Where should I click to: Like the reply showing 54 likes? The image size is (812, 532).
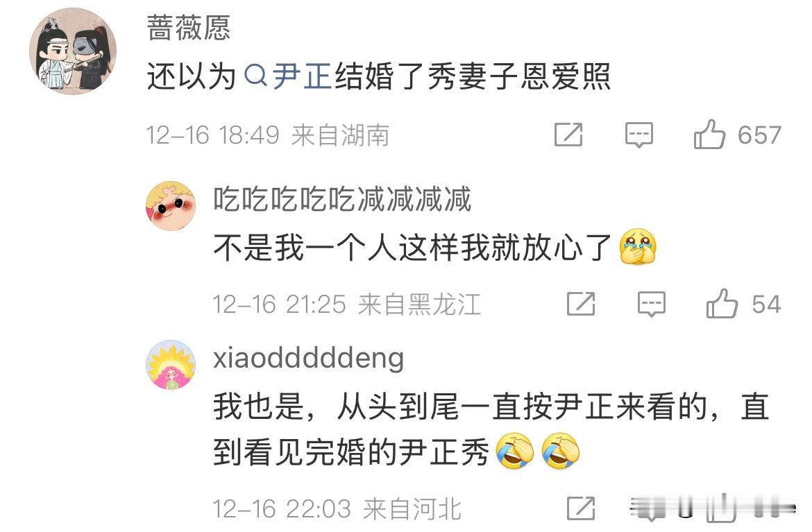[x=721, y=303]
